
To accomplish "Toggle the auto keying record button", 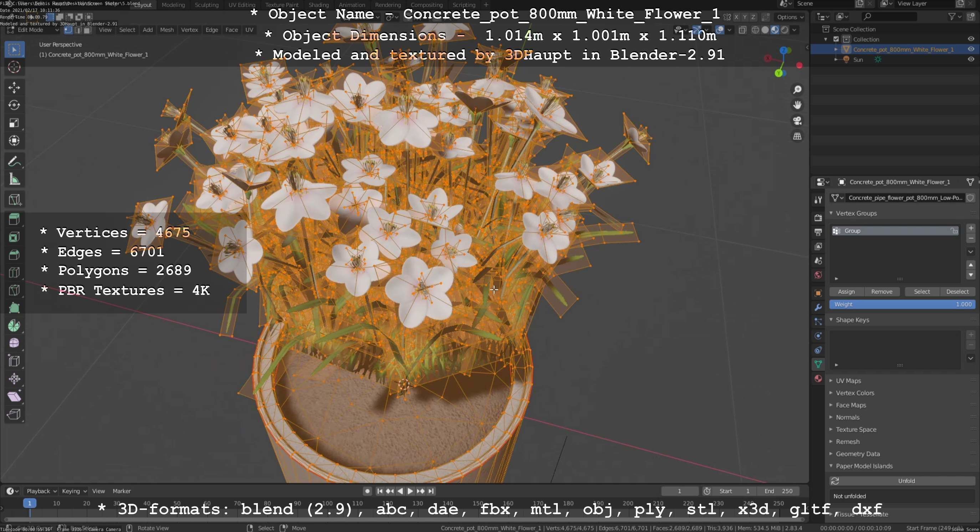I will click(x=367, y=491).
